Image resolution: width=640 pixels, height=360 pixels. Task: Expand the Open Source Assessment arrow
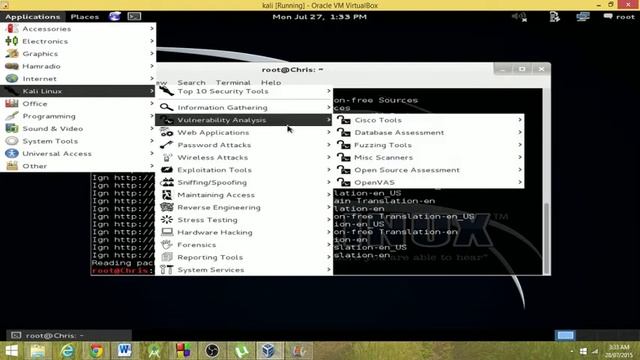[x=520, y=170]
